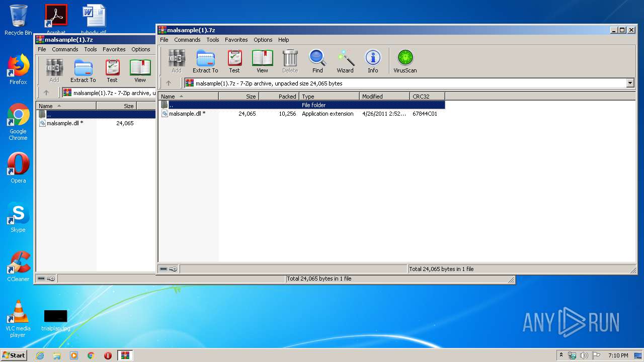Click the taskbar clock
The width and height of the screenshot is (644, 362).
click(618, 355)
